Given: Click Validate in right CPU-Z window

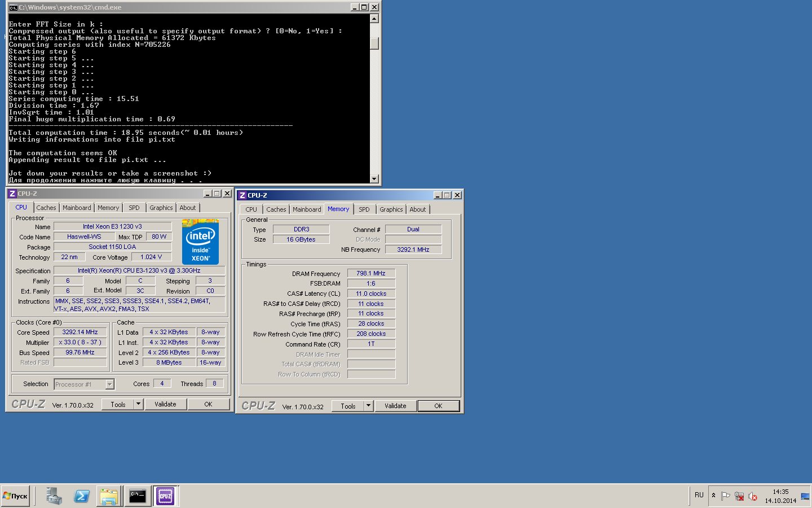Looking at the screenshot, I should pyautogui.click(x=395, y=406).
